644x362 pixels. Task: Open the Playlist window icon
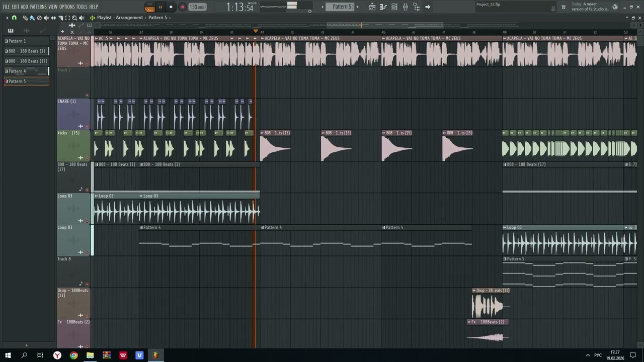(372, 7)
